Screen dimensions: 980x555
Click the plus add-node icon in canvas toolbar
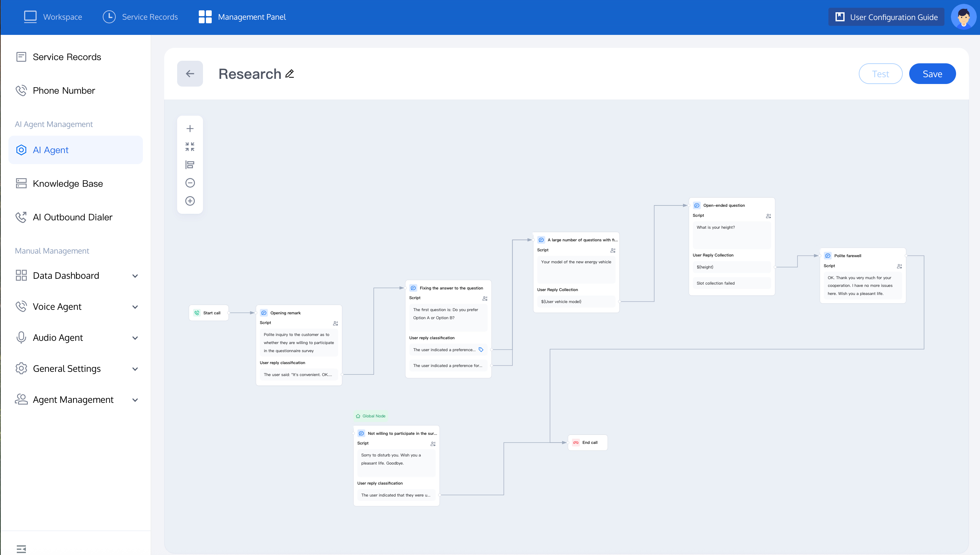coord(190,129)
